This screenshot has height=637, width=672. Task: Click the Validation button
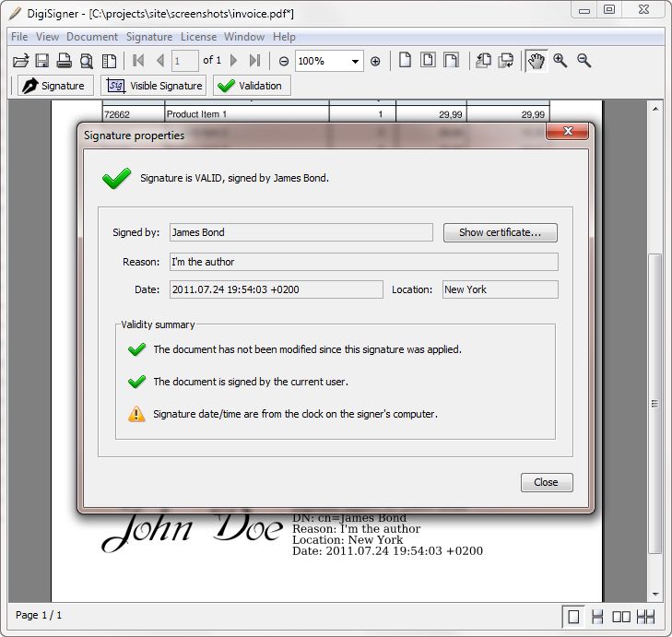(x=252, y=86)
